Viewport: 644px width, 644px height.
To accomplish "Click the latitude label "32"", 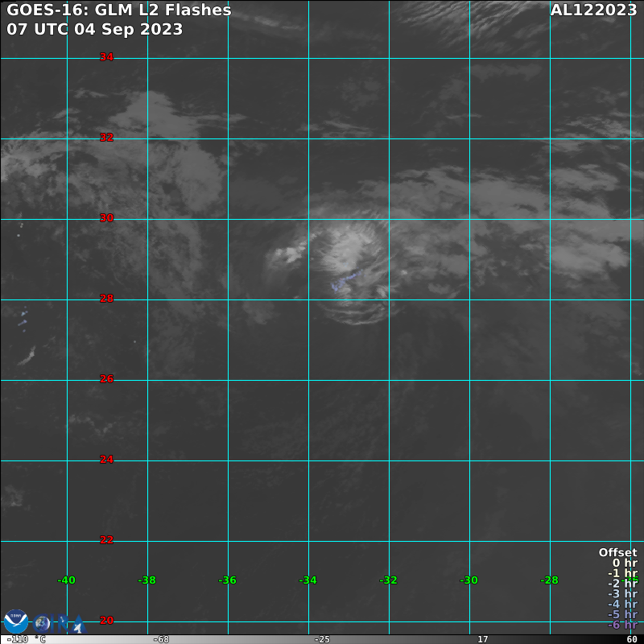I will click(106, 138).
